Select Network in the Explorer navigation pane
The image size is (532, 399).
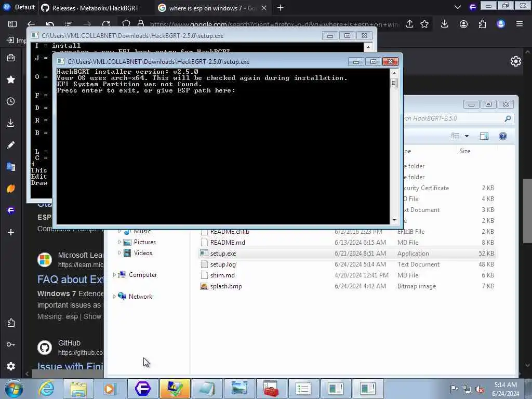140,296
